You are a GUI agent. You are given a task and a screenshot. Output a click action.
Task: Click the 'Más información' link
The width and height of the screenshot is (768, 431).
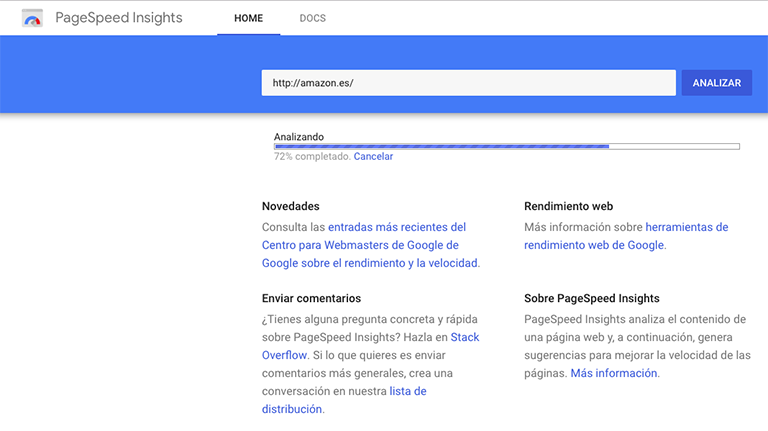click(614, 373)
